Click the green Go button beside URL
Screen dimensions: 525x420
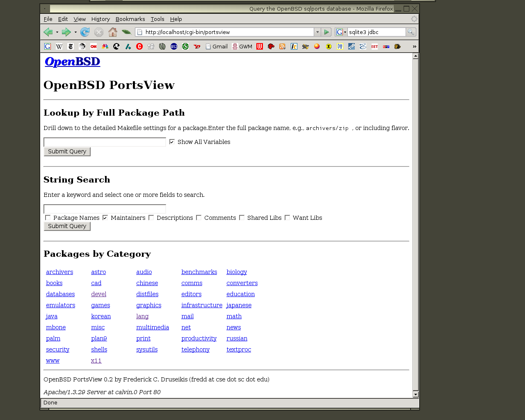(326, 32)
